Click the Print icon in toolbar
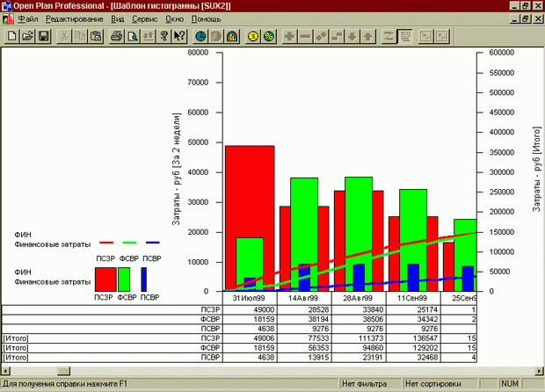545x392 pixels. pyautogui.click(x=116, y=37)
